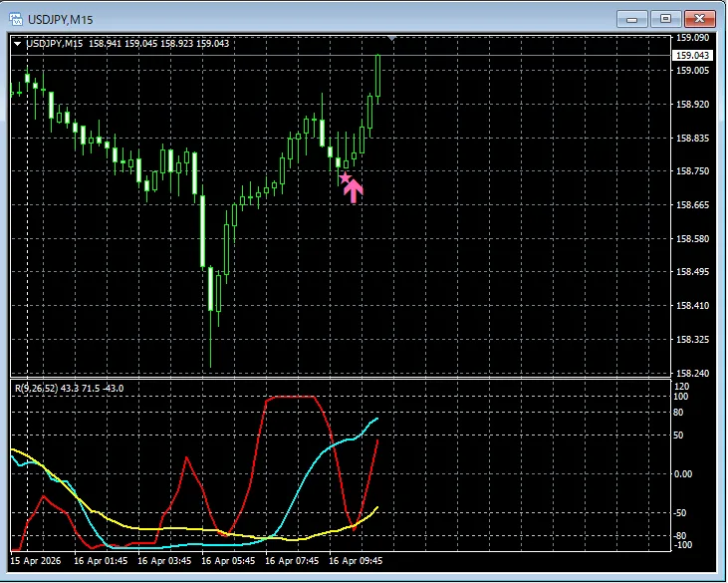The image size is (728, 583).
Task: Click the 159.005 price scale label
Action: point(693,71)
